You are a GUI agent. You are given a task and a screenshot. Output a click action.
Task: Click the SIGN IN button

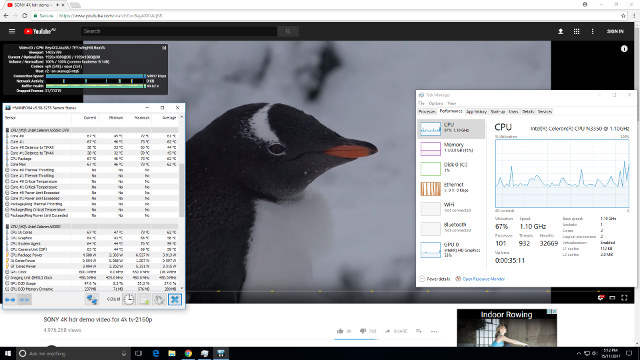[615, 31]
